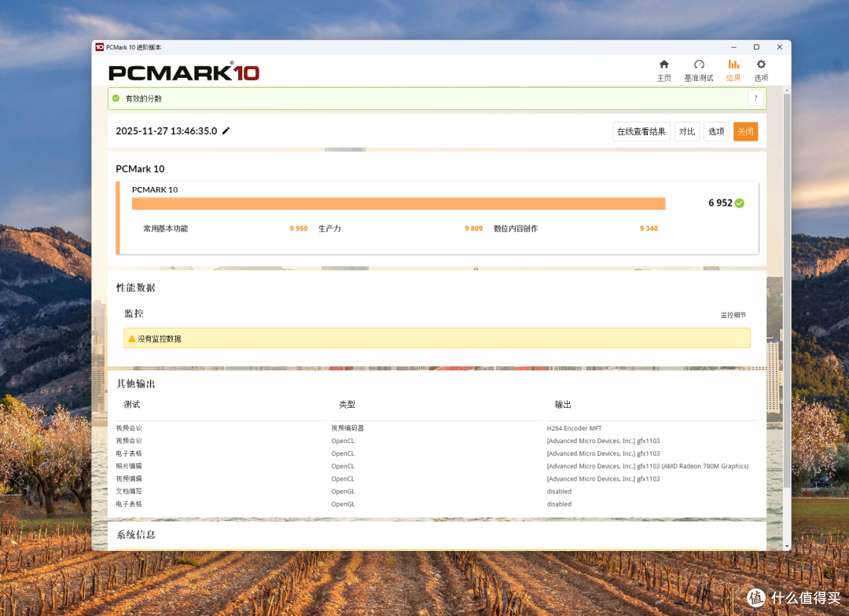Click the 其他输出 section heading
Screen dimensions: 849x616
click(135, 383)
